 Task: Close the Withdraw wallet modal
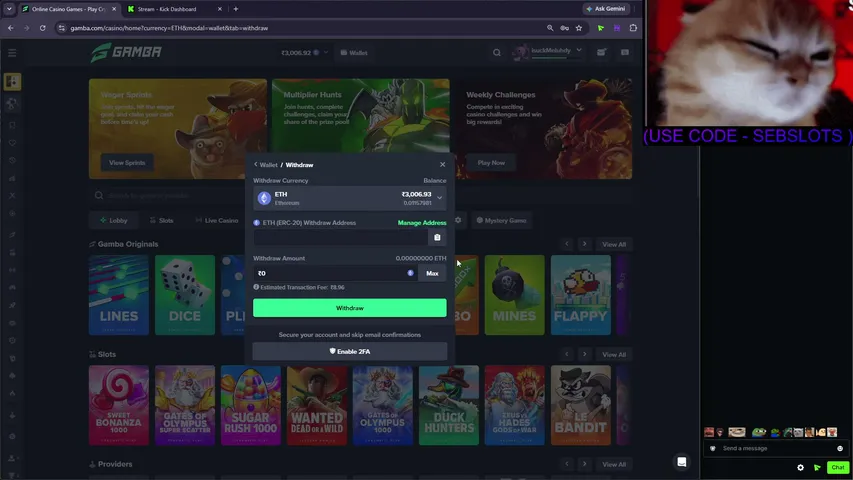[x=442, y=164]
